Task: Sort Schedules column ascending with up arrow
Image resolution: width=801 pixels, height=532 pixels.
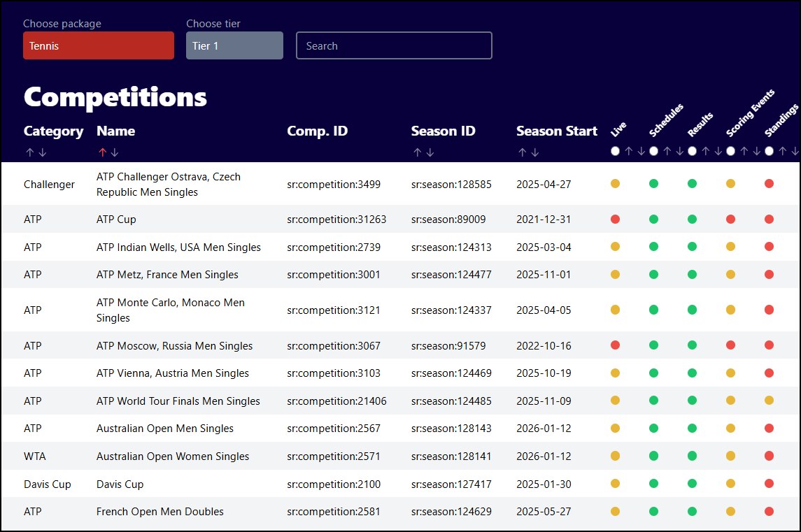Action: (667, 151)
